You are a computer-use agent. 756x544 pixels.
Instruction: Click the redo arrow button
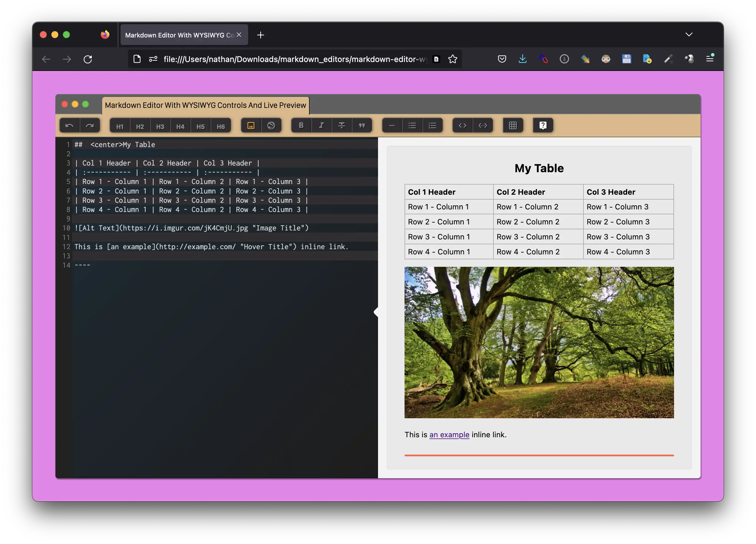pyautogui.click(x=90, y=125)
